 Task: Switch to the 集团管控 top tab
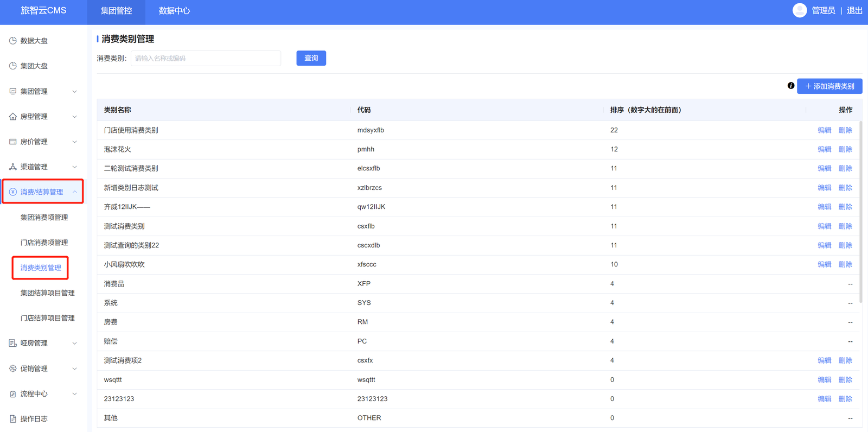tap(116, 11)
